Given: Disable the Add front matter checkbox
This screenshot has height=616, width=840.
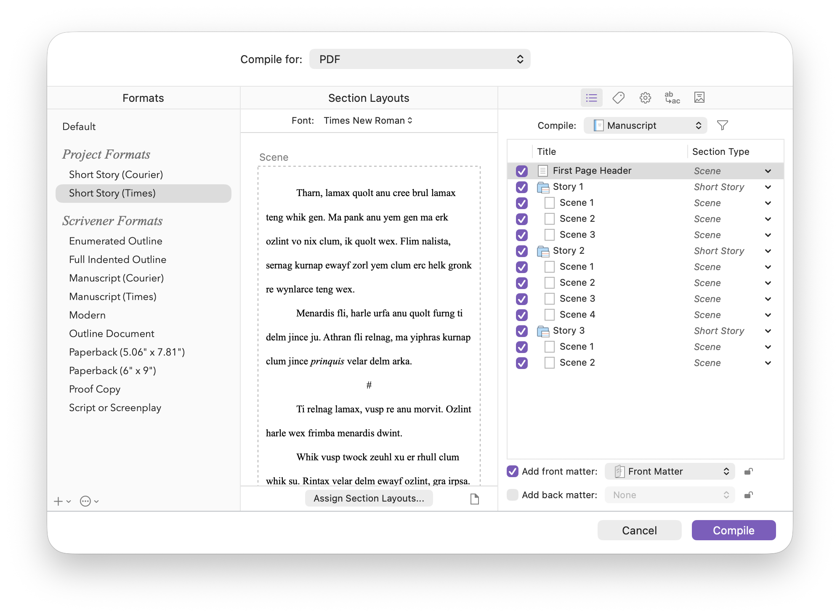Looking at the screenshot, I should tap(513, 471).
